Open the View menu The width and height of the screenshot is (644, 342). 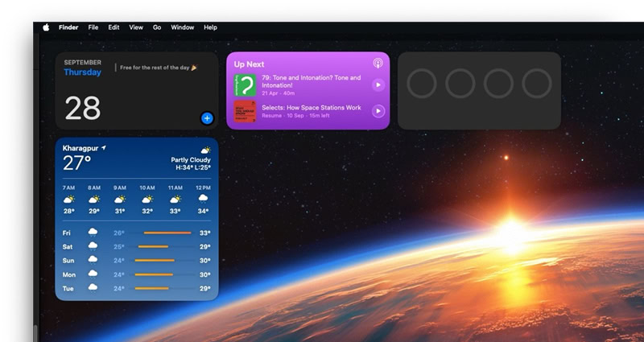coord(136,27)
